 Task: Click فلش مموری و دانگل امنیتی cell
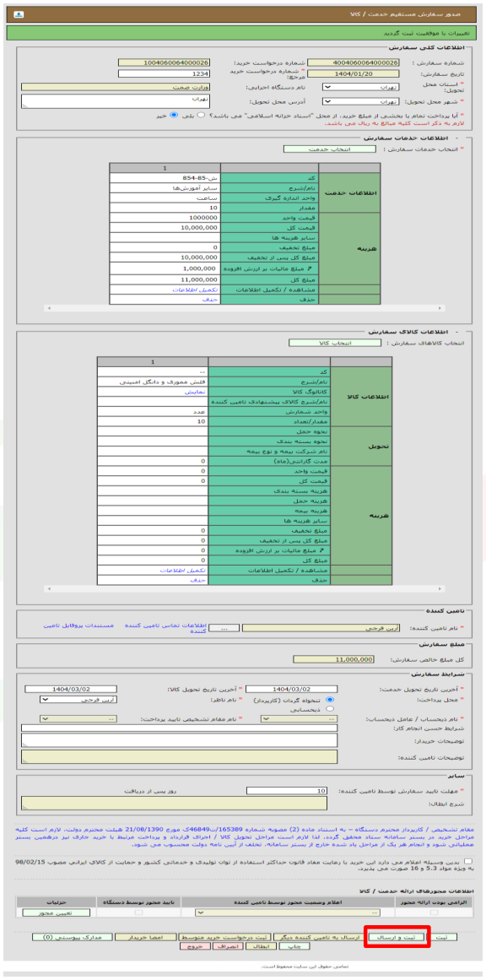point(153,382)
